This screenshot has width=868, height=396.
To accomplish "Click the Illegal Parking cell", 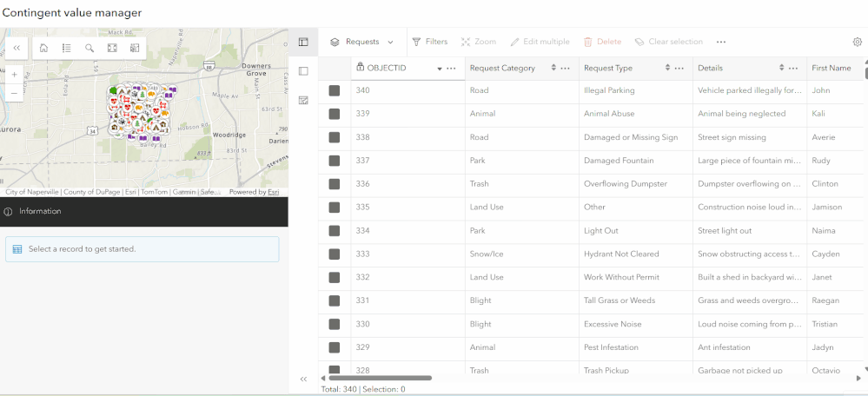I will coord(636,90).
